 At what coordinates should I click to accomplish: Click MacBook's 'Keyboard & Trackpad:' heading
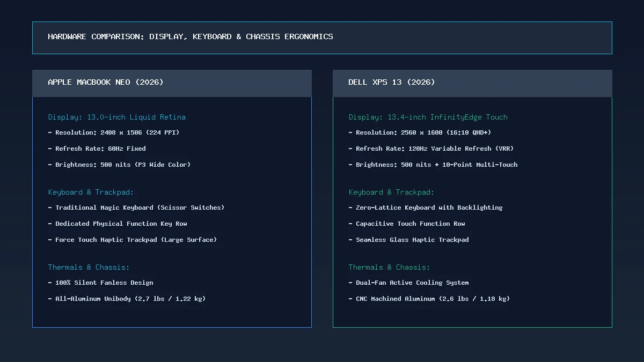[91, 192]
